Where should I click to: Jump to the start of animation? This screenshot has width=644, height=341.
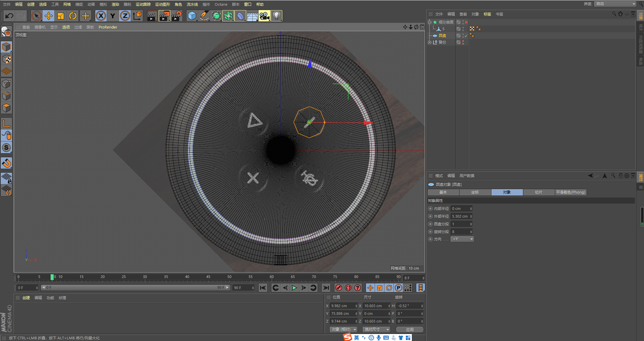[263, 288]
